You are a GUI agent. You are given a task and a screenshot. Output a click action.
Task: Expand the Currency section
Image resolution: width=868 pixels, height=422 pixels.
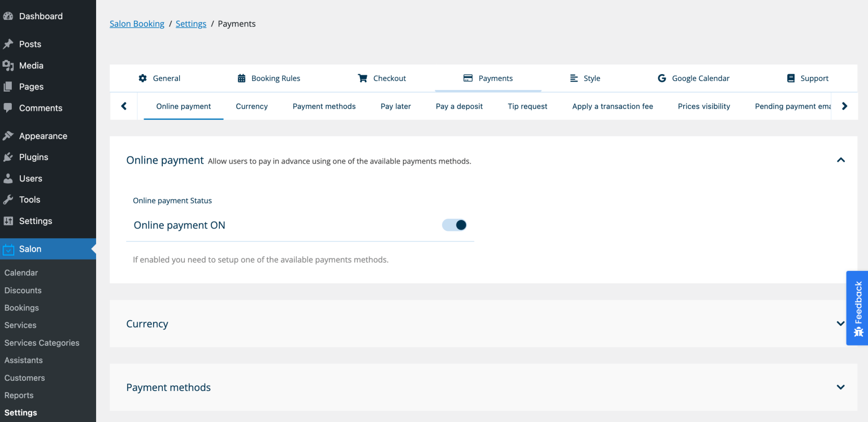point(840,324)
